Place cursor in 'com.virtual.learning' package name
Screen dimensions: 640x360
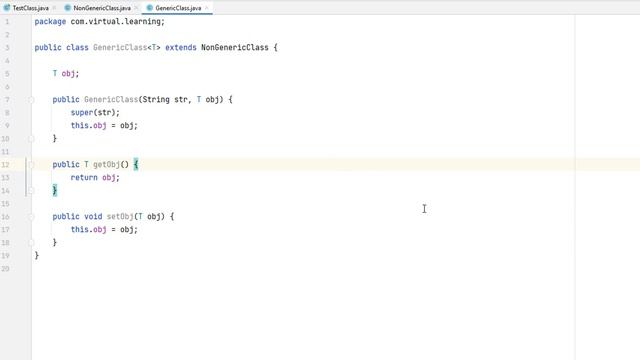[x=116, y=22]
